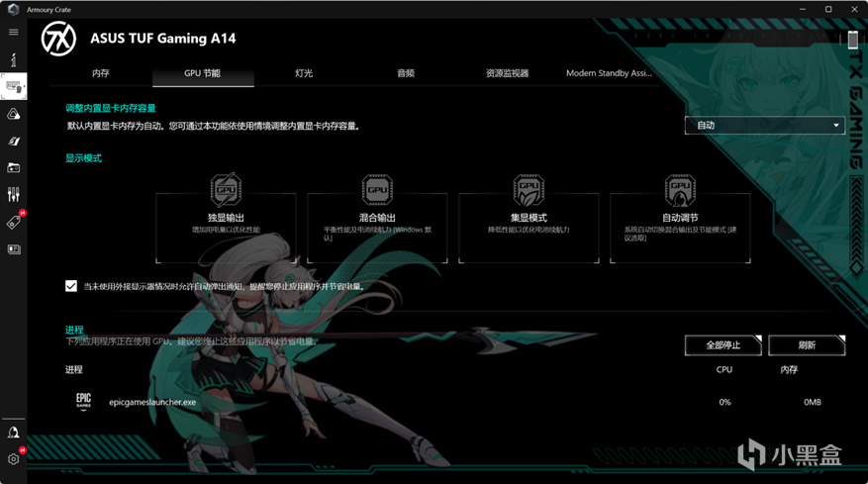Minimize the Armoury Crate window
Viewport: 868px width, 484px height.
click(803, 10)
